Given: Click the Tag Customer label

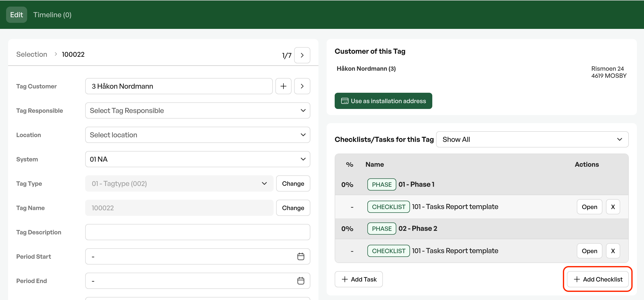Looking at the screenshot, I should pyautogui.click(x=37, y=86).
